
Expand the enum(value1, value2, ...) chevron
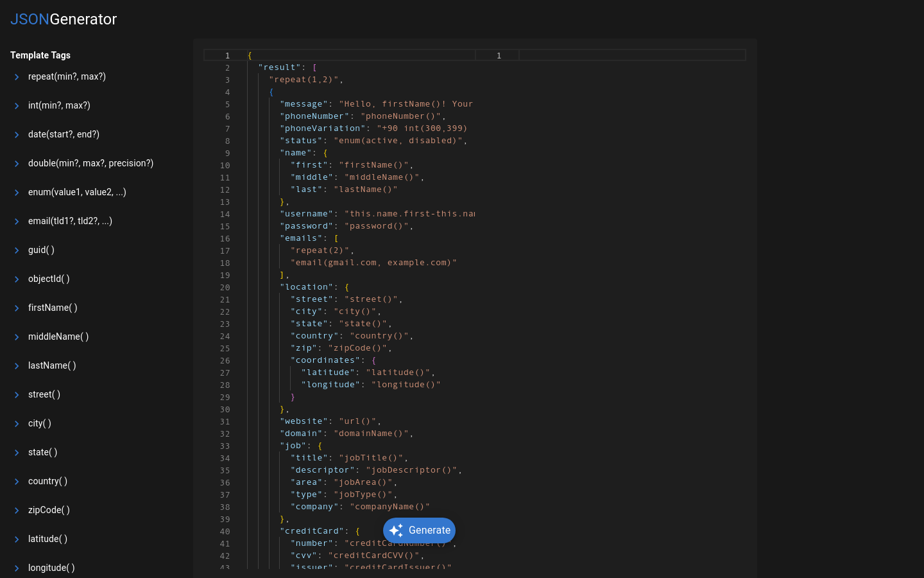(x=17, y=193)
